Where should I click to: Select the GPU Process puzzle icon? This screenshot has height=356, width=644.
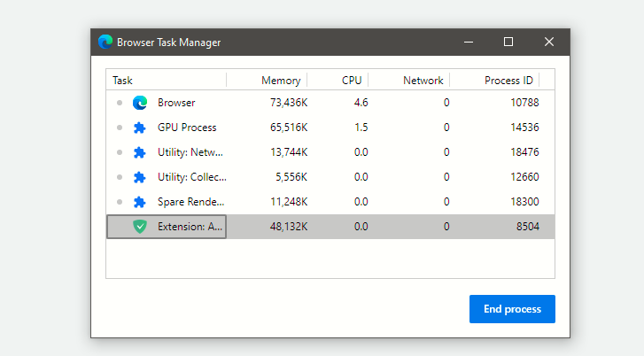[140, 128]
